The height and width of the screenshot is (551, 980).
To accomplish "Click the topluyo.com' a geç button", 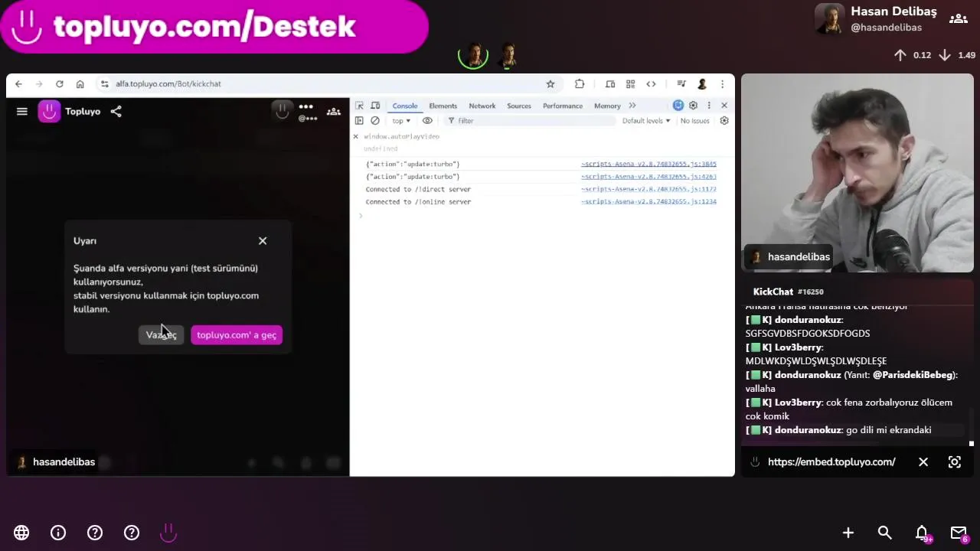I will click(237, 335).
